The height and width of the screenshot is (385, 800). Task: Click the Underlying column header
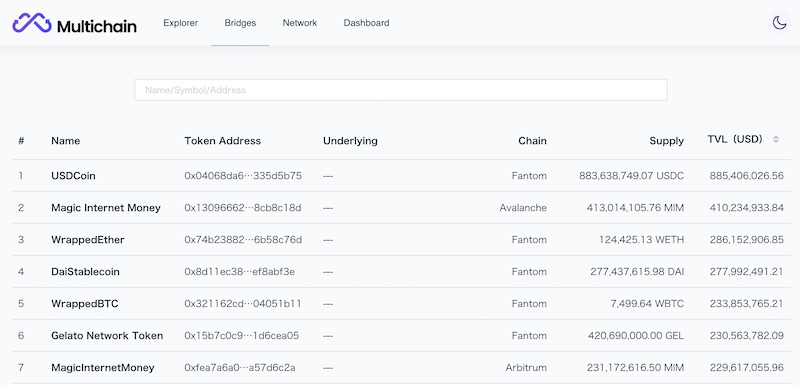[x=350, y=141]
